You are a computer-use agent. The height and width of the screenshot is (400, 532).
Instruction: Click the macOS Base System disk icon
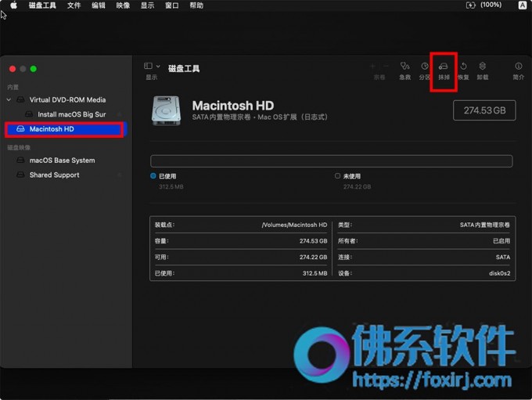coord(20,160)
